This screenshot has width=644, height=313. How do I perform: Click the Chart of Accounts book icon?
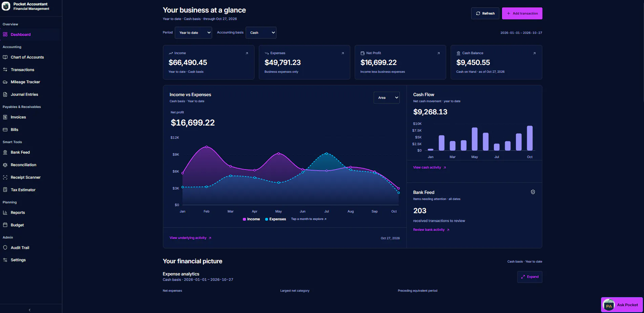5,57
